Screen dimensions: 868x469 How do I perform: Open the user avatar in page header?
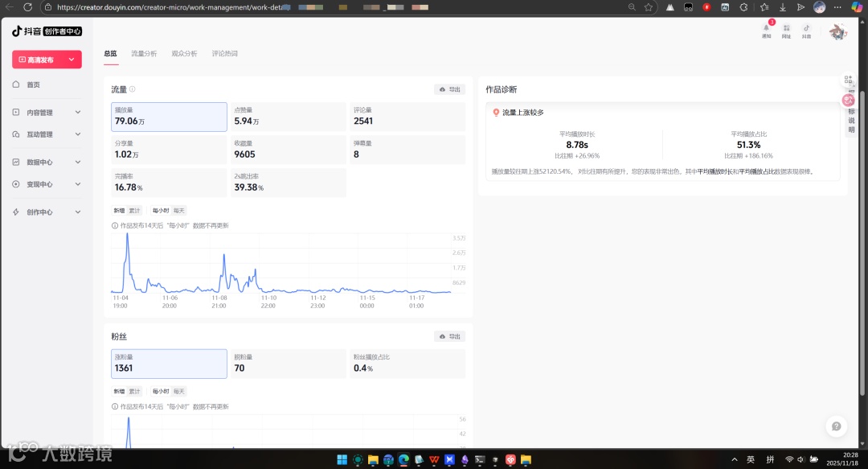[x=837, y=31]
